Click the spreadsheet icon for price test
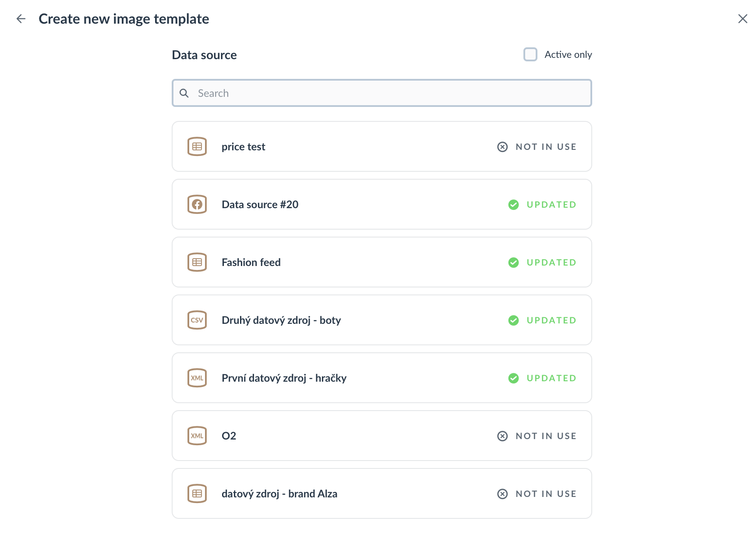This screenshot has width=756, height=539. point(197,146)
